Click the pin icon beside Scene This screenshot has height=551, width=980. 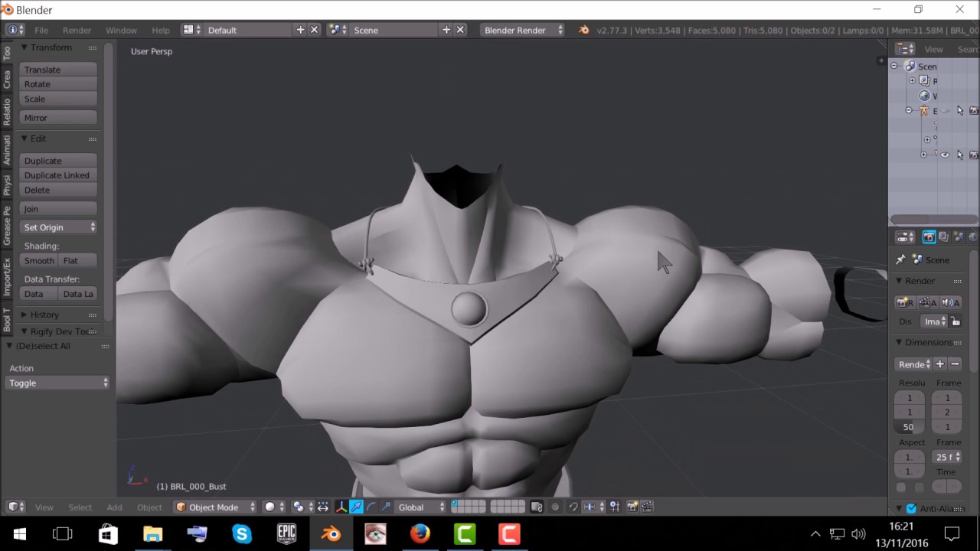(x=901, y=260)
